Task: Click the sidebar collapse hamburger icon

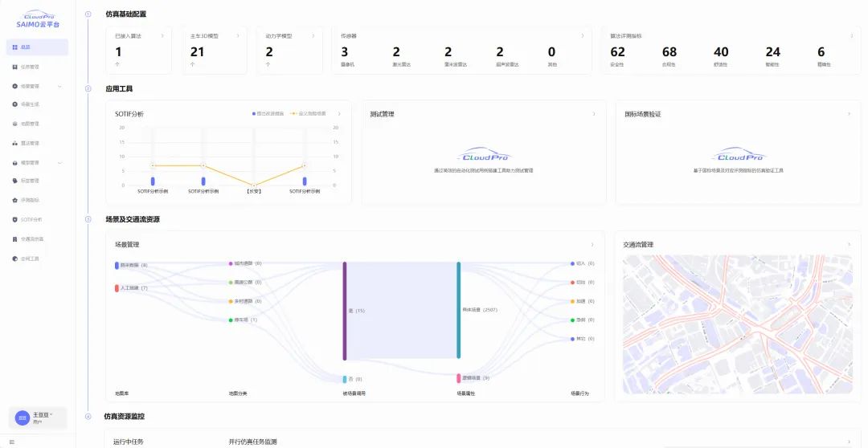Action: (11, 442)
